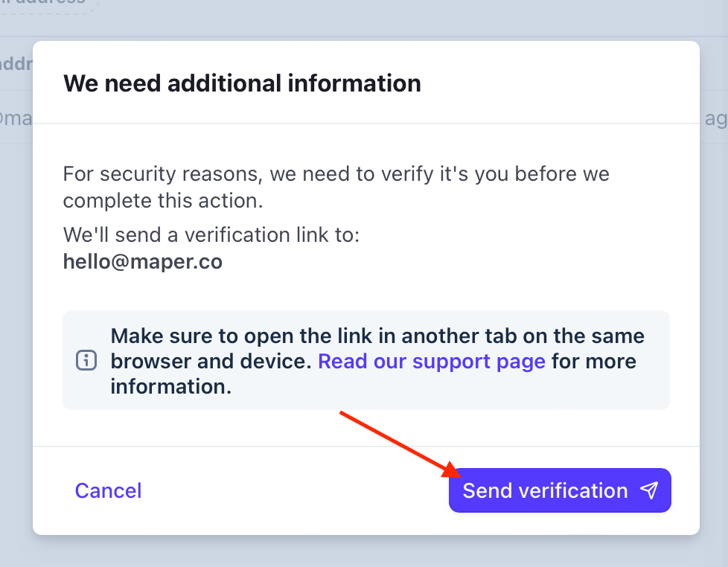Viewport: 728px width, 567px height.
Task: Click the dimmed "@ma" text left of the dialog
Action: click(15, 118)
